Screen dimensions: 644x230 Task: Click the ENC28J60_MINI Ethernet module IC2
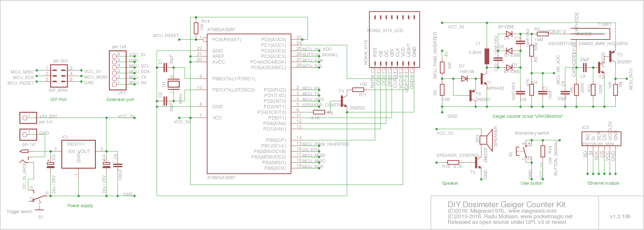tap(601, 139)
